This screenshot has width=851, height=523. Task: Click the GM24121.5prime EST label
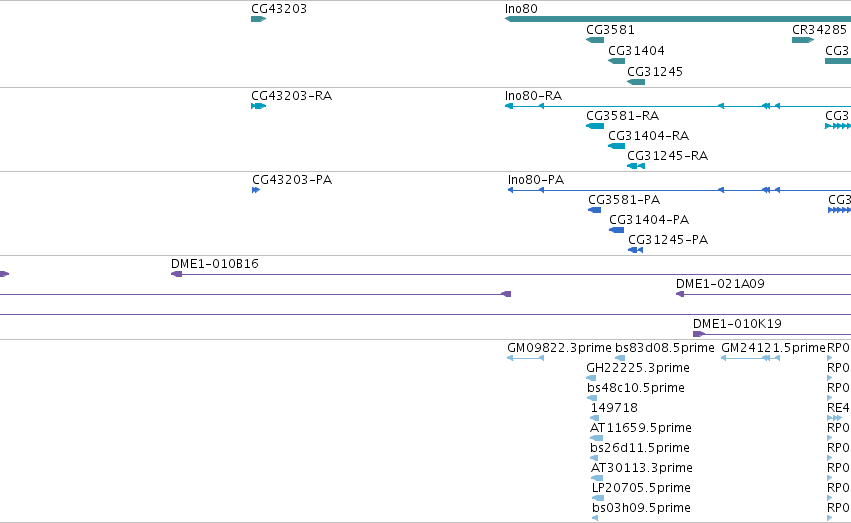[773, 348]
